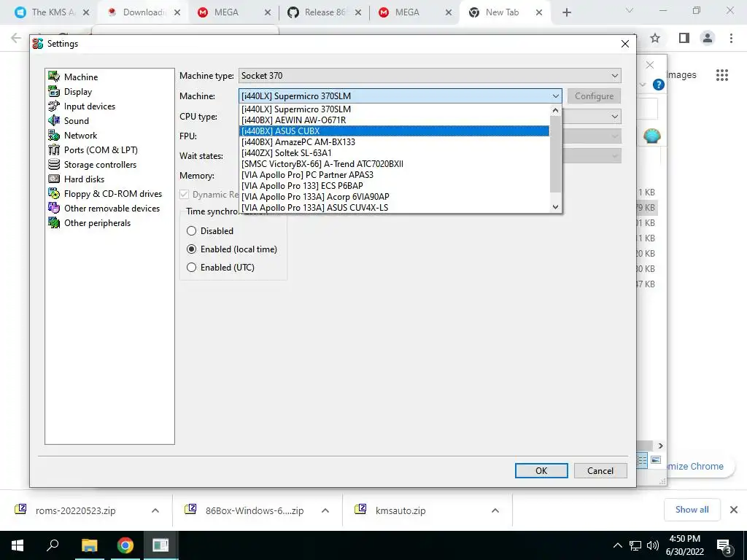Open the CPU type dropdown arrow
This screenshot has width=747, height=560.
pyautogui.click(x=614, y=117)
